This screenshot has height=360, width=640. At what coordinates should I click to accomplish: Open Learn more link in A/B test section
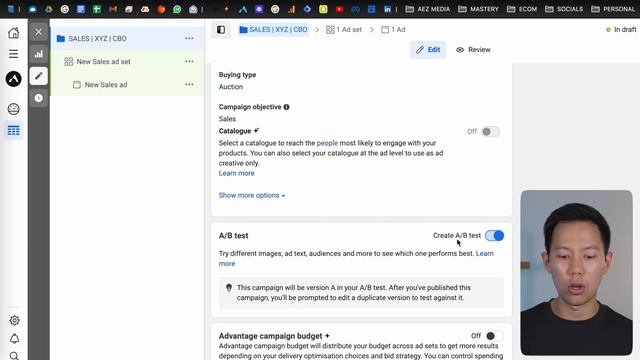[x=484, y=253]
